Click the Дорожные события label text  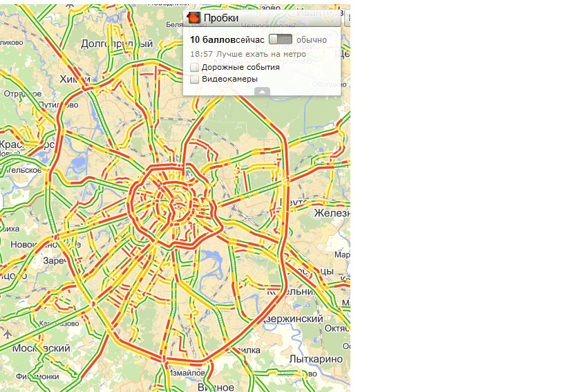pyautogui.click(x=240, y=68)
